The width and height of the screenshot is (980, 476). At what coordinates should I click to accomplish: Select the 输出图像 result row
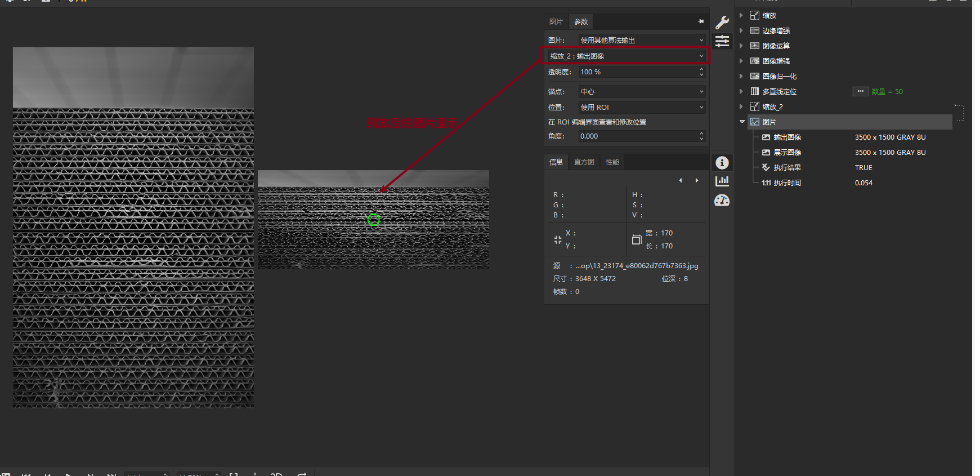click(x=787, y=137)
